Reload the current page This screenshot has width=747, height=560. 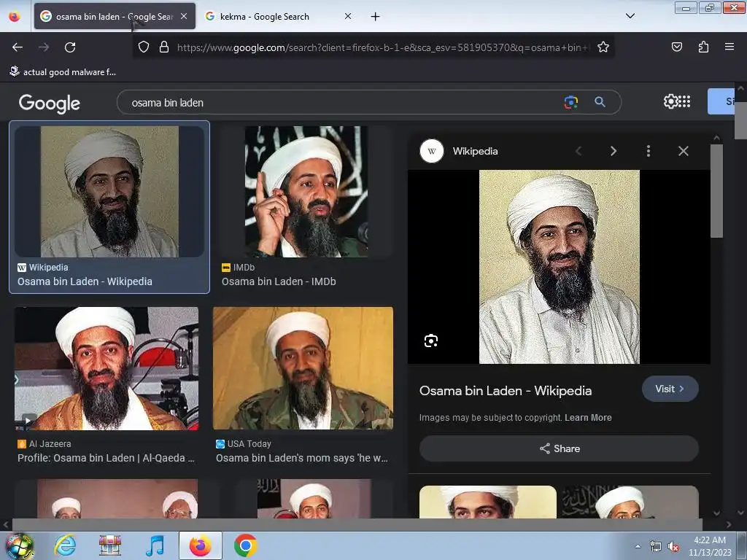[70, 47]
